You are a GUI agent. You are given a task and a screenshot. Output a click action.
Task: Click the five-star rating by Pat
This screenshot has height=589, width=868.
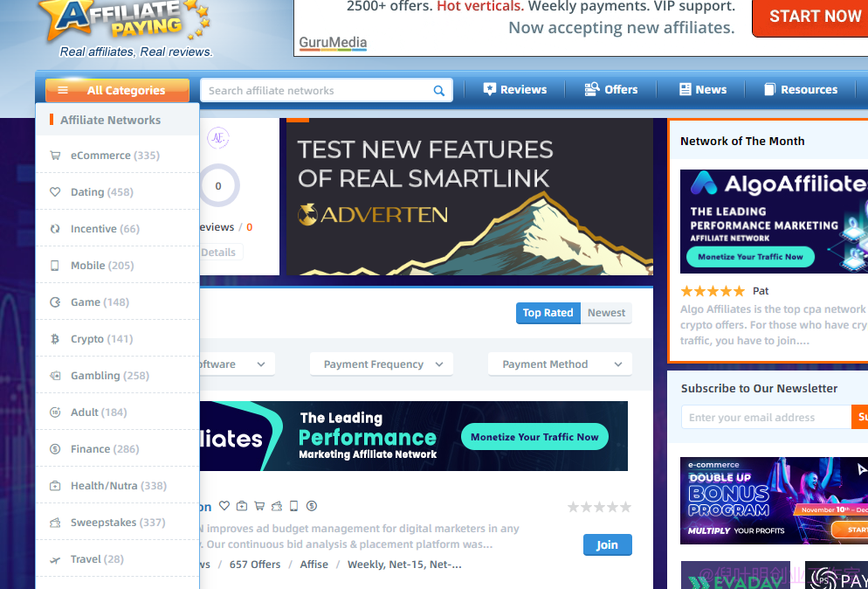coord(713,291)
